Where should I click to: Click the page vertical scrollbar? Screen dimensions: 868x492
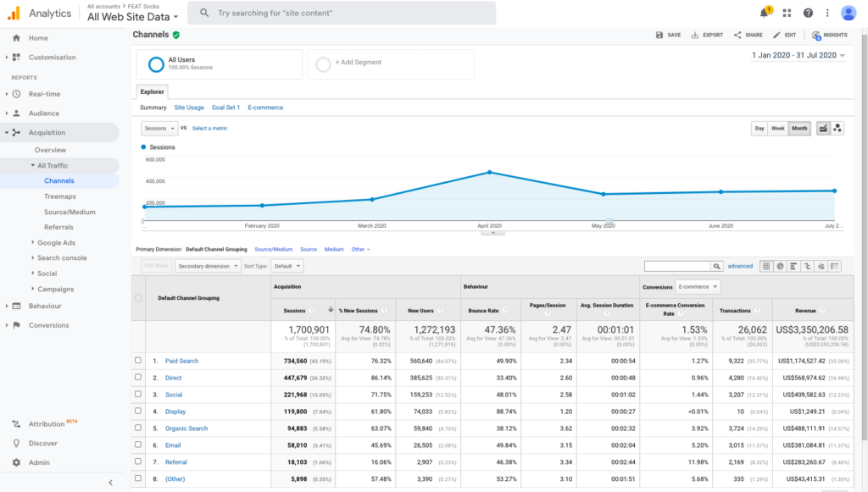tap(864, 238)
